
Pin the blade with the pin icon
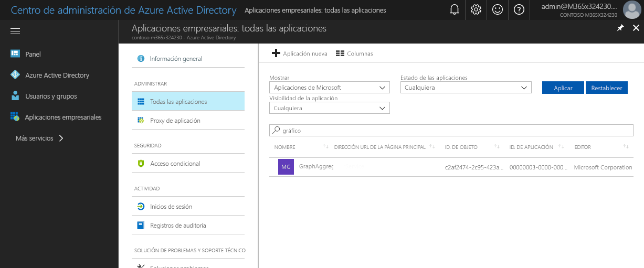[x=620, y=28]
